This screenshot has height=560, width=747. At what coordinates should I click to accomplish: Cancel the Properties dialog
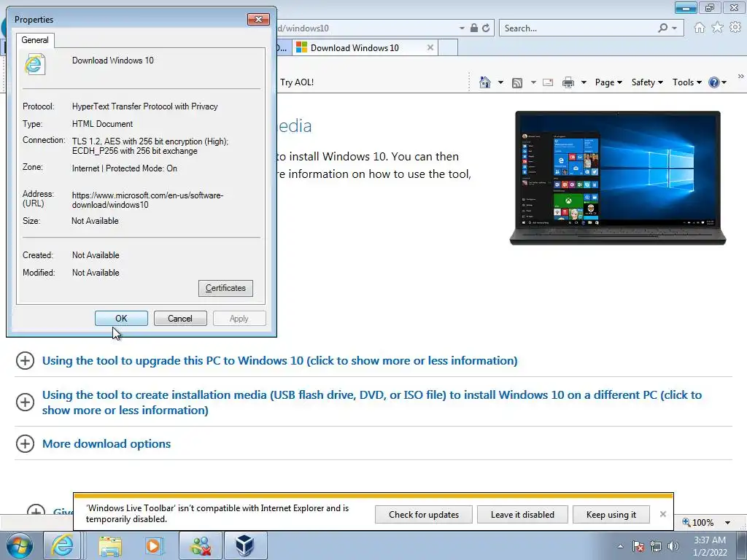click(180, 319)
